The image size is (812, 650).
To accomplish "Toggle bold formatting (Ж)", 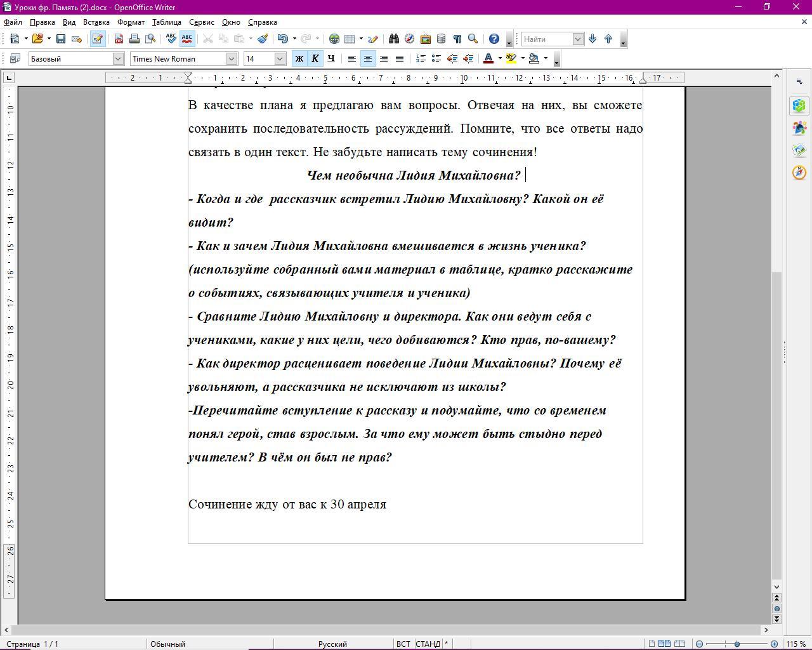I will pyautogui.click(x=299, y=58).
